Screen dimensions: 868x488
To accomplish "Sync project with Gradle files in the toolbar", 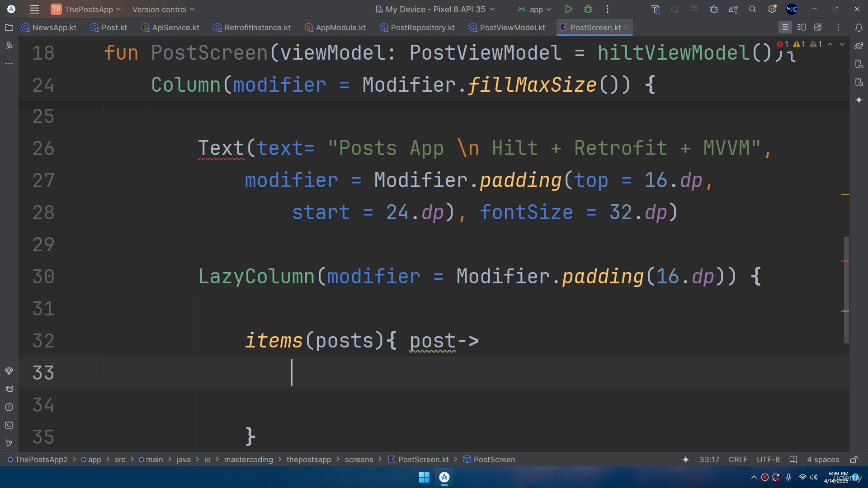I will pyautogui.click(x=733, y=9).
